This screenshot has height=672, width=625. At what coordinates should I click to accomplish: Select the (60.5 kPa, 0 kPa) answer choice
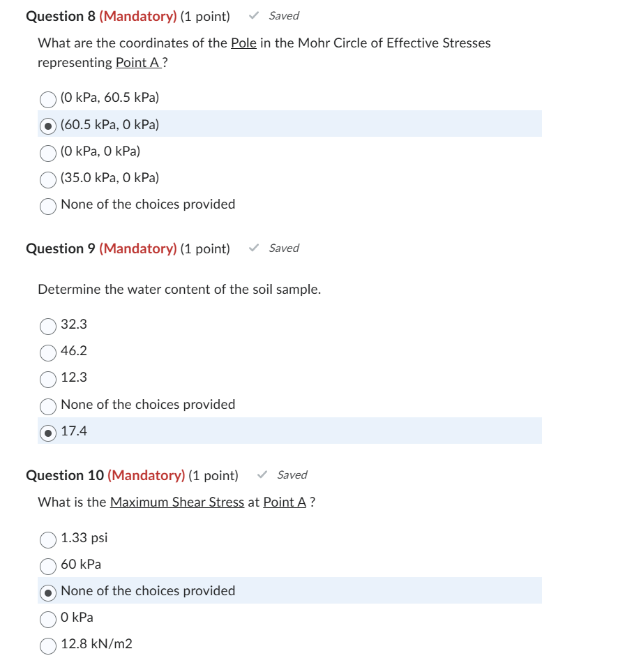[47, 126]
